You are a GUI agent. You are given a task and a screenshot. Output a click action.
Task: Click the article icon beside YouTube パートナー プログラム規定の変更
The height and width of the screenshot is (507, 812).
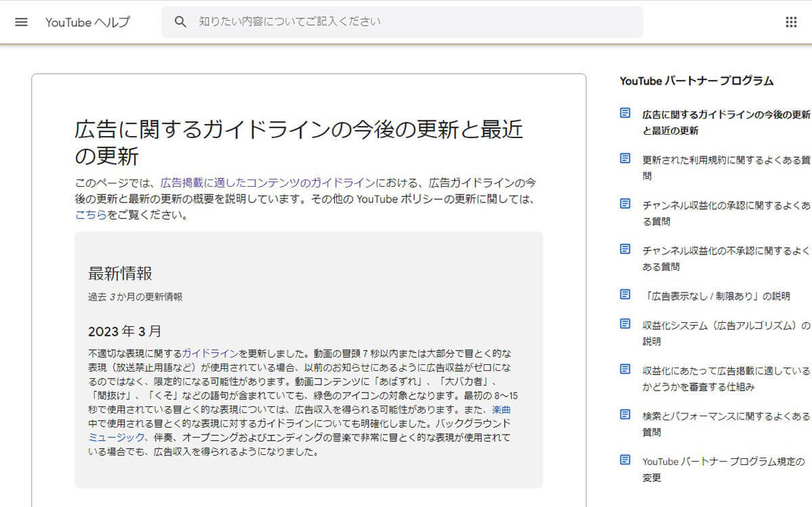point(625,460)
